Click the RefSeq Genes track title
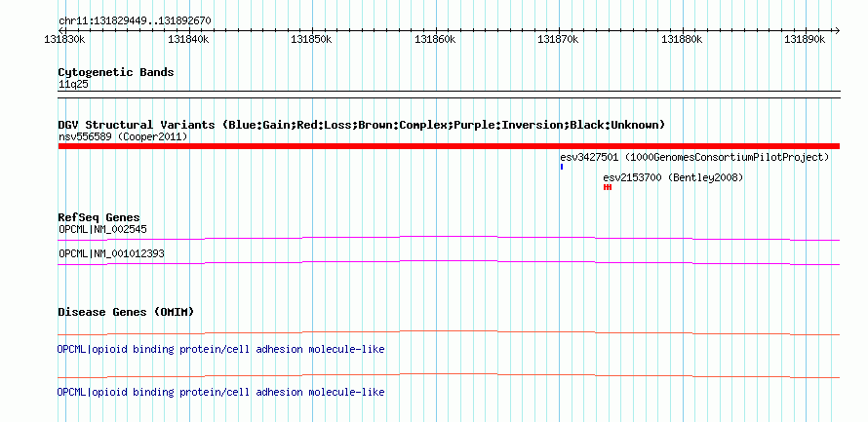 [99, 217]
